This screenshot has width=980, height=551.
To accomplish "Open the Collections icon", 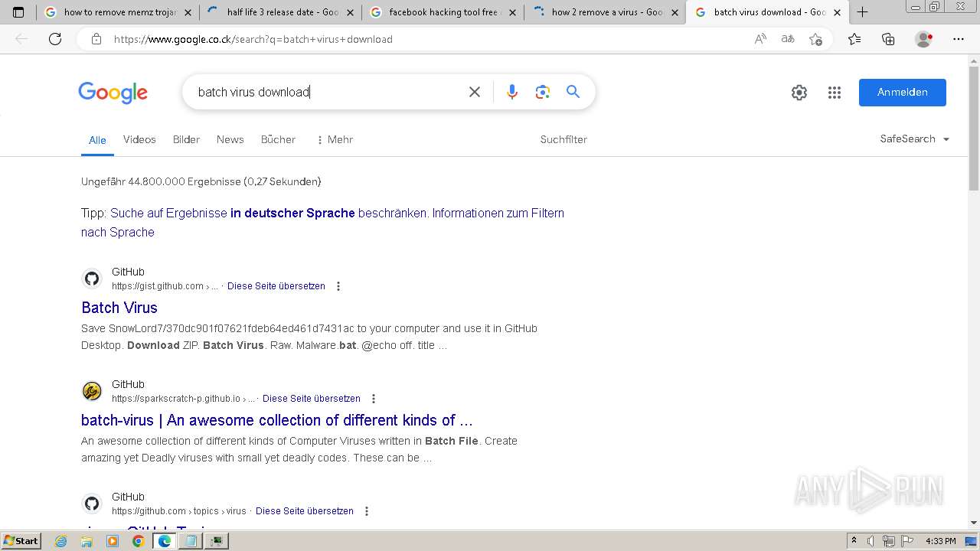I will coord(888,39).
